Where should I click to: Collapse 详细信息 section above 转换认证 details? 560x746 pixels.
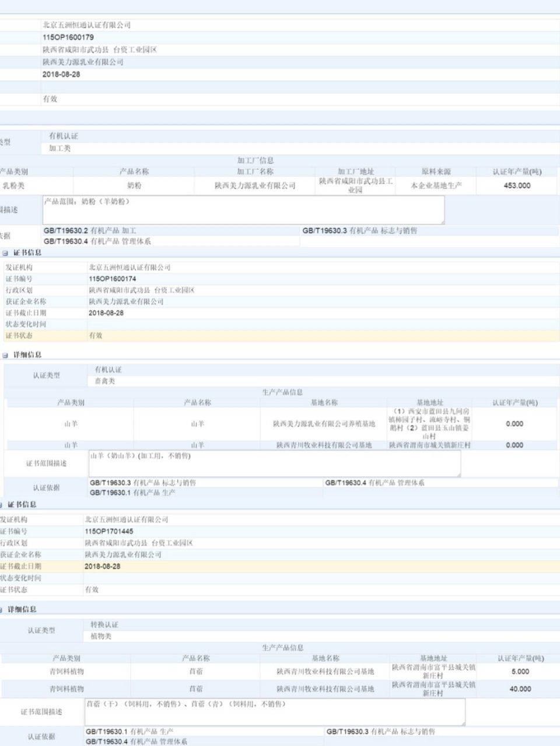(2, 609)
